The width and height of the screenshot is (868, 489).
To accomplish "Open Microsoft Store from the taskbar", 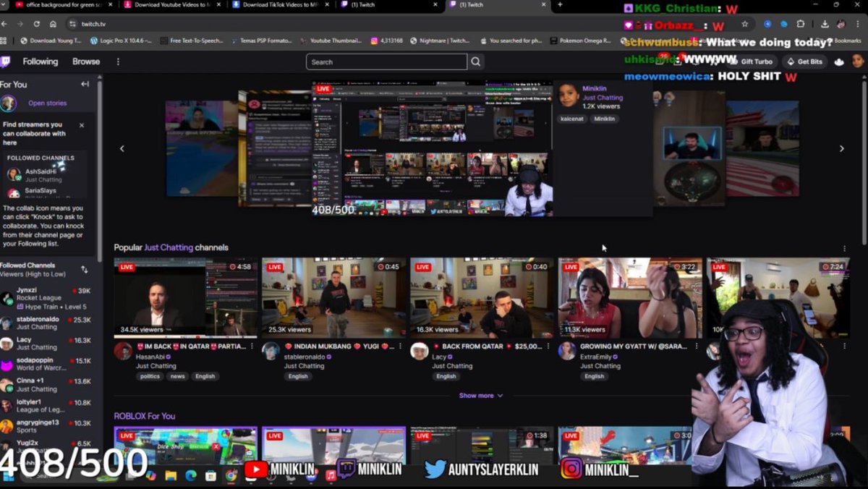I will pos(210,475).
